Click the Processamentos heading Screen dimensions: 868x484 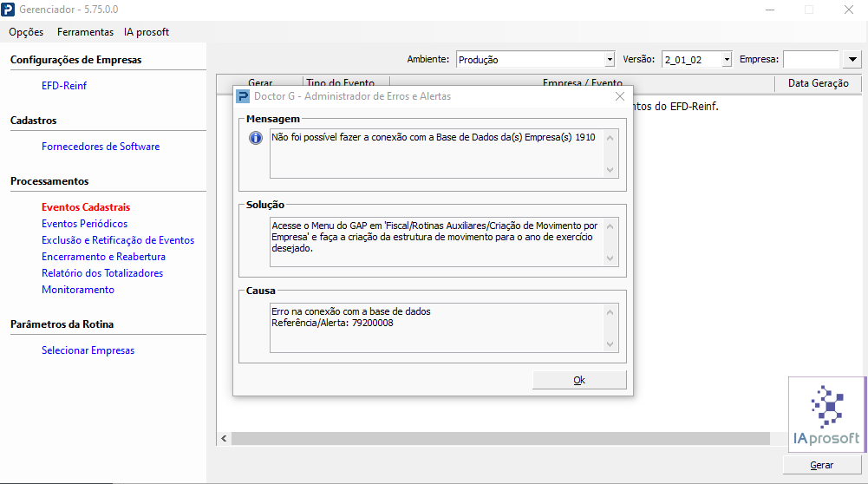pos(49,181)
